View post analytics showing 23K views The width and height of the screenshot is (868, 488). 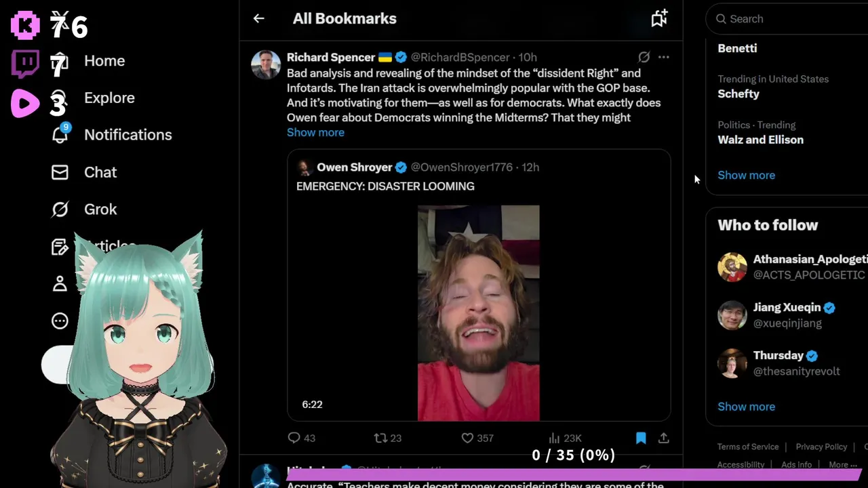565,438
